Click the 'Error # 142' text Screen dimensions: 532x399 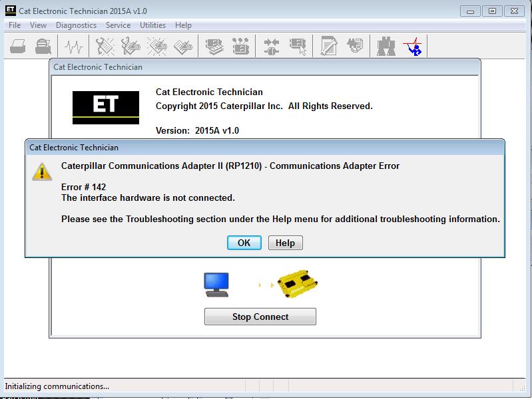(83, 187)
